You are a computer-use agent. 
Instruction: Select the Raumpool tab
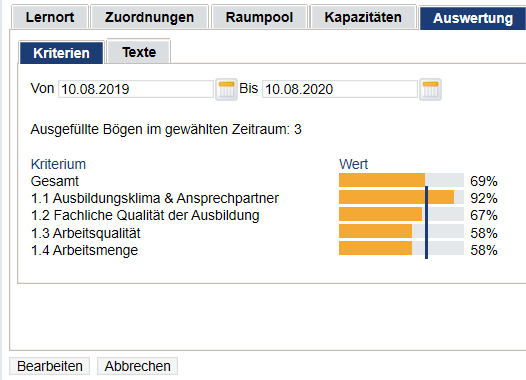(259, 17)
